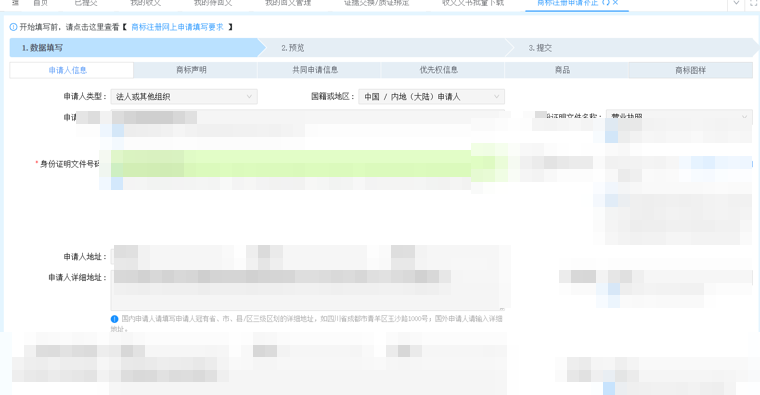Expand the 申请人类型 dropdown
Screen dimensions: 760x395
pyautogui.click(x=184, y=96)
